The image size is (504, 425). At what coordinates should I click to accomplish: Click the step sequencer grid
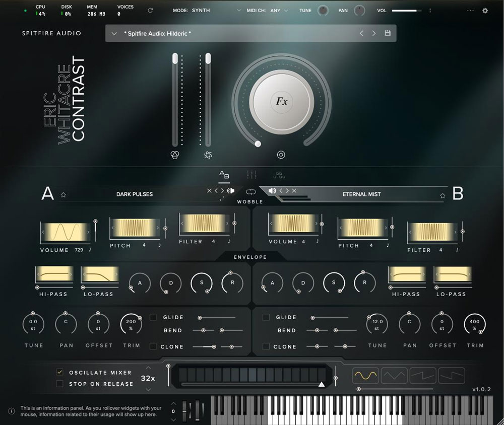253,375
